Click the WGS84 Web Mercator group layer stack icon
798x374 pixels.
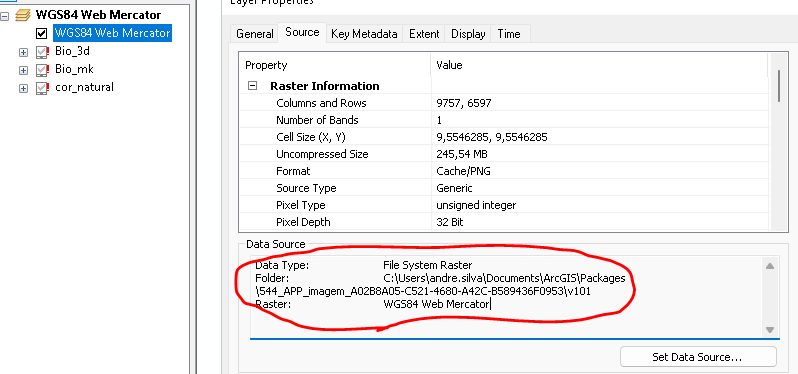click(23, 15)
